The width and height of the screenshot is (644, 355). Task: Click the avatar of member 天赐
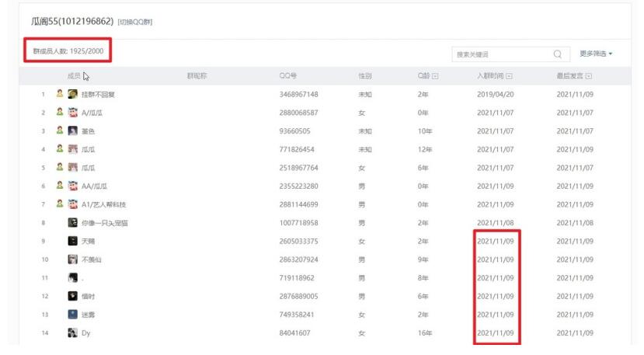pos(72,241)
